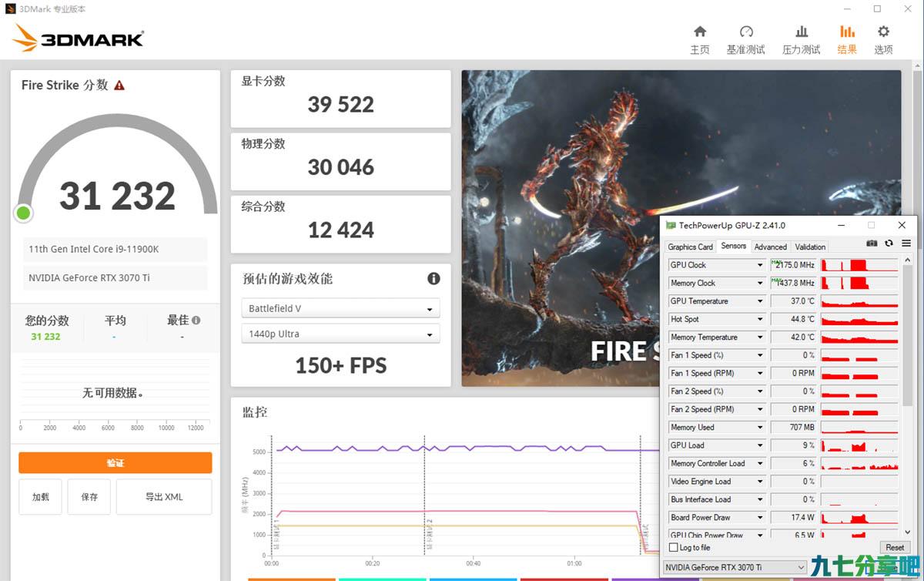Screen dimensions: 924x581
Task: Click the 综合分数 12 424 score card
Action: click(x=340, y=224)
